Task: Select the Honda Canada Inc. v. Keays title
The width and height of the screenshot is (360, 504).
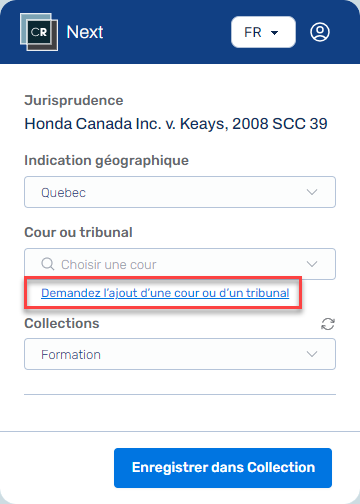Action: click(x=176, y=124)
